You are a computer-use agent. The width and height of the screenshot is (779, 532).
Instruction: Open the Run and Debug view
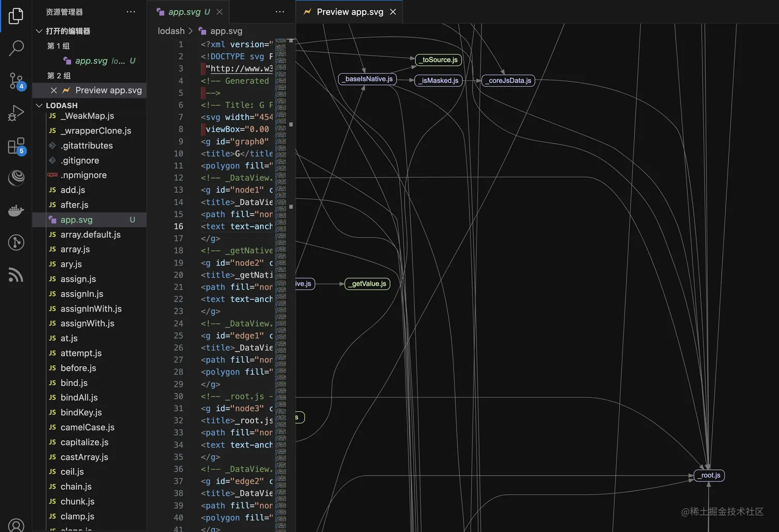(x=16, y=113)
